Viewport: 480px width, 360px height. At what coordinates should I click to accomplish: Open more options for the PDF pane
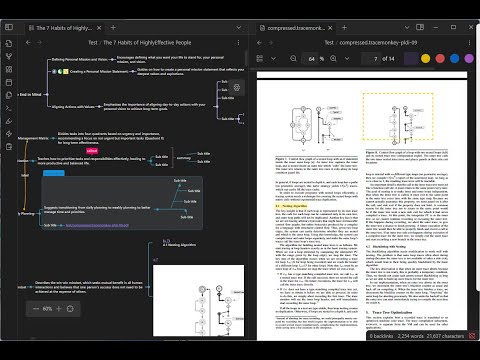coord(469,42)
